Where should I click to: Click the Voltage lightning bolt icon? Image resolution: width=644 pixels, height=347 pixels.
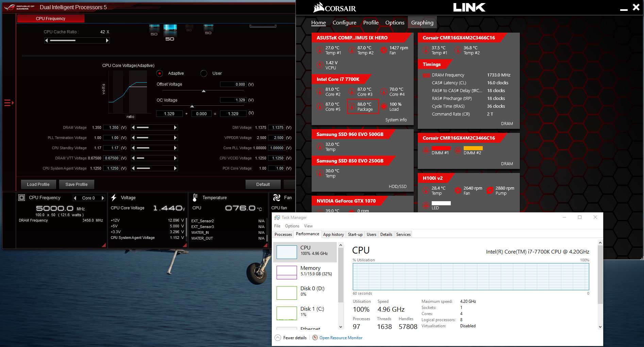[x=114, y=197]
